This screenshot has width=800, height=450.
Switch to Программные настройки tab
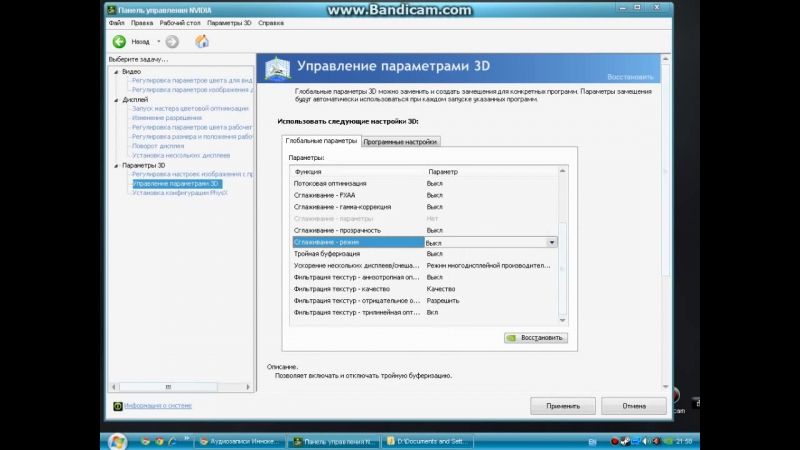tap(400, 142)
